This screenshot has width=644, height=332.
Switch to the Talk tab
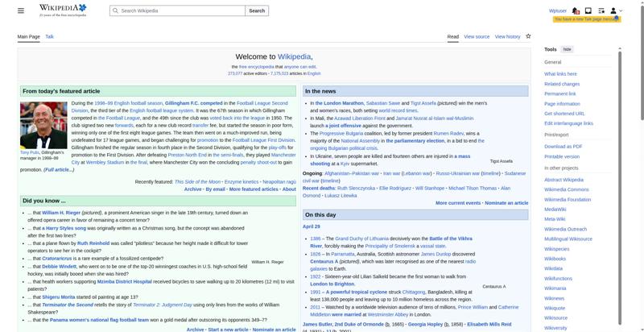[x=49, y=37]
